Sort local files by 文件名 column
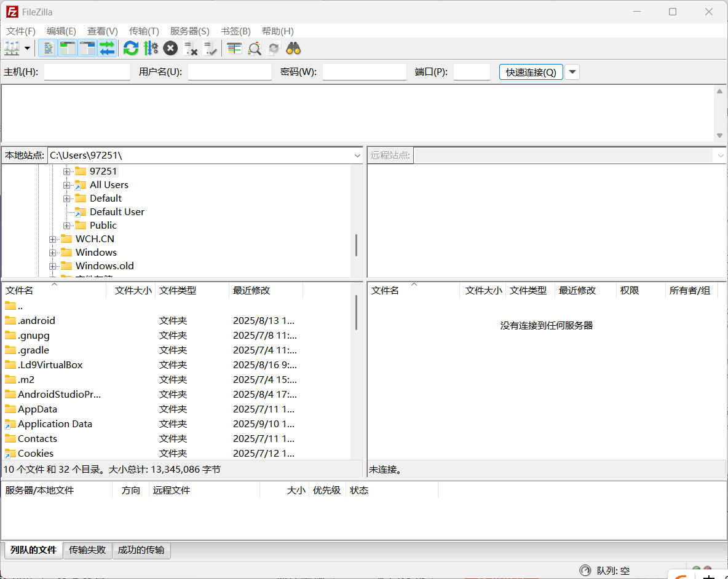This screenshot has height=579, width=728. 55,291
